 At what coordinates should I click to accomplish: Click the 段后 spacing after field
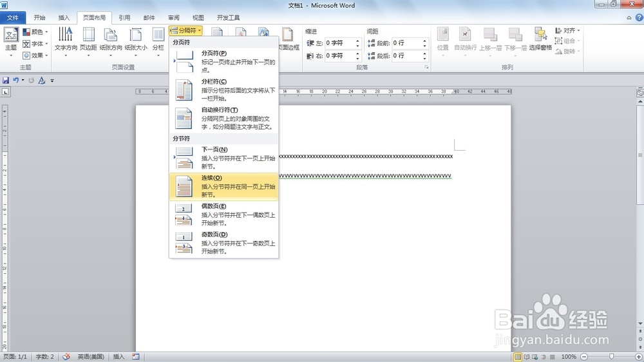(x=406, y=55)
